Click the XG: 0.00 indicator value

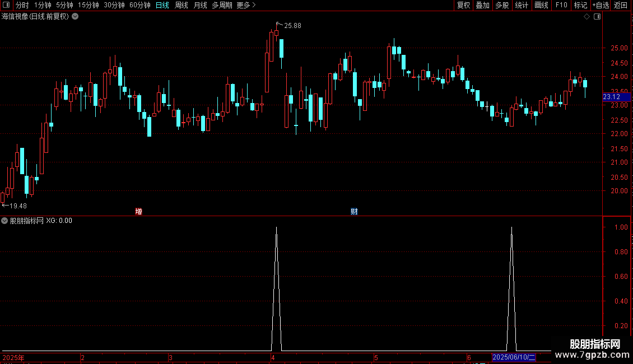[x=59, y=221]
